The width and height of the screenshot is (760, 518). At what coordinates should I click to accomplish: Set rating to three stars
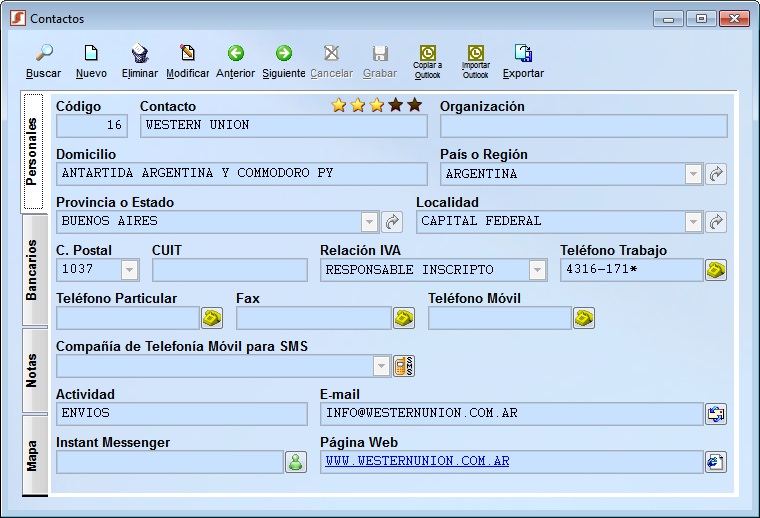tap(377, 105)
